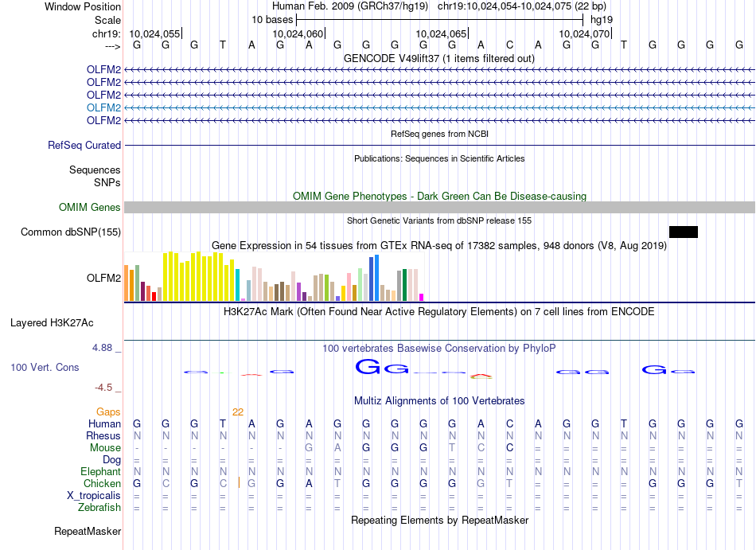Click the Rhesus alignment row label
This screenshot has width=756, height=550.
coord(103,435)
